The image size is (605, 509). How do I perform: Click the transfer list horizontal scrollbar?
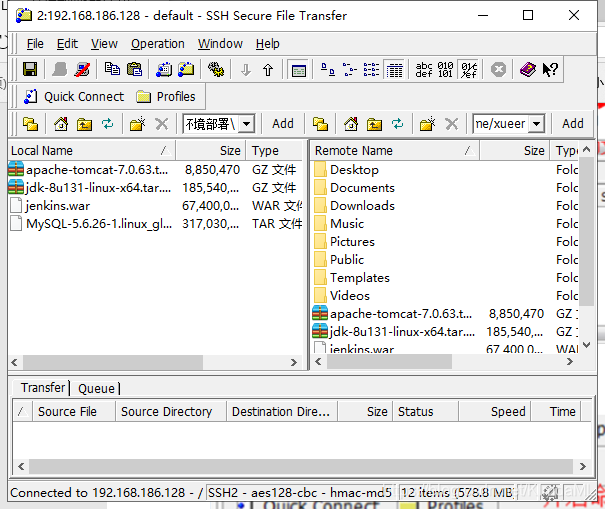tap(302, 467)
